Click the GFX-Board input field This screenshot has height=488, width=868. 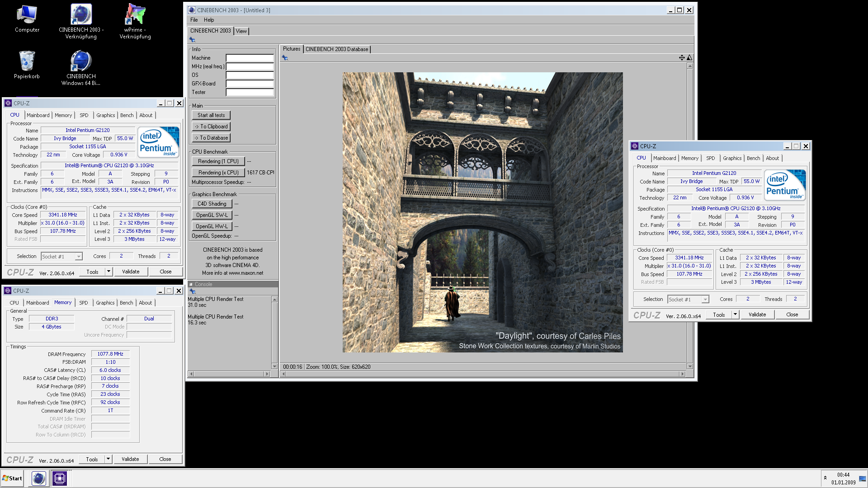(250, 84)
